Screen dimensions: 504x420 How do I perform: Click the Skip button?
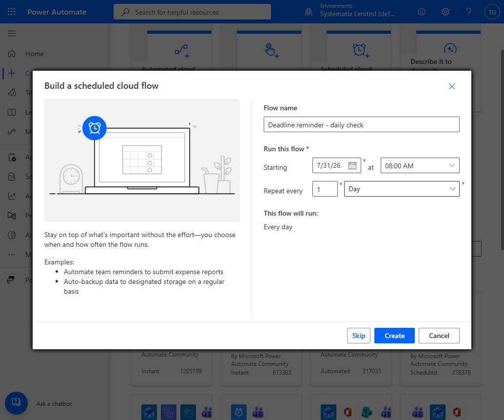point(358,336)
